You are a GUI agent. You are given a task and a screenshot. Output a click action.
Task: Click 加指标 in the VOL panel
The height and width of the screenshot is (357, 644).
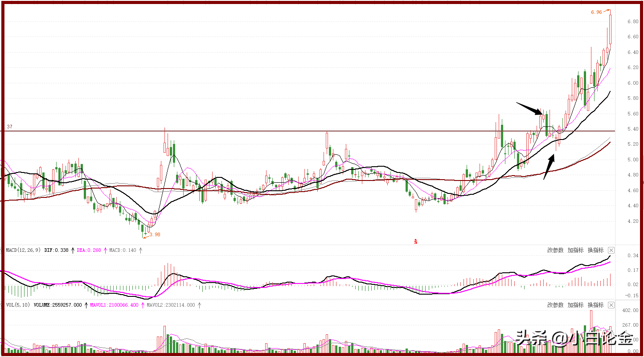click(x=575, y=305)
